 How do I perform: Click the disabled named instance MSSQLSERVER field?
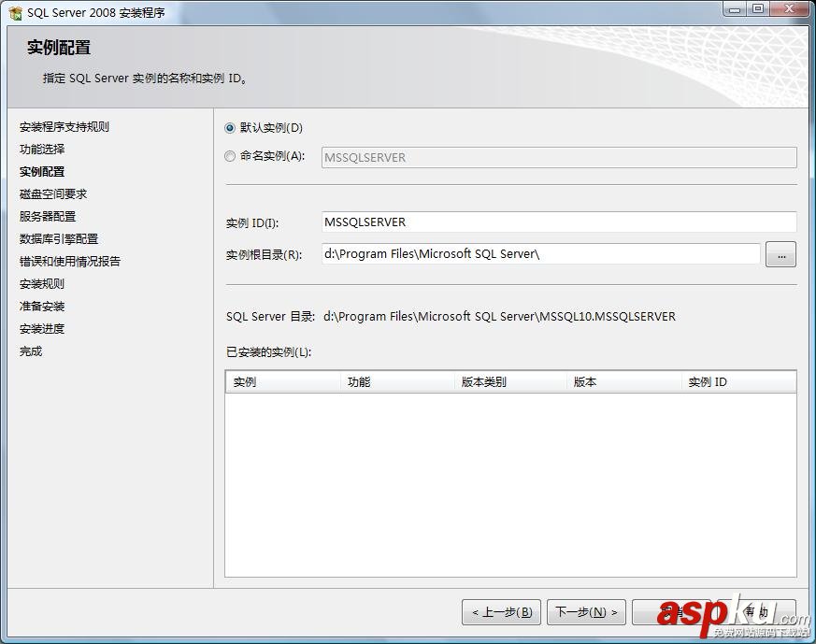point(559,157)
